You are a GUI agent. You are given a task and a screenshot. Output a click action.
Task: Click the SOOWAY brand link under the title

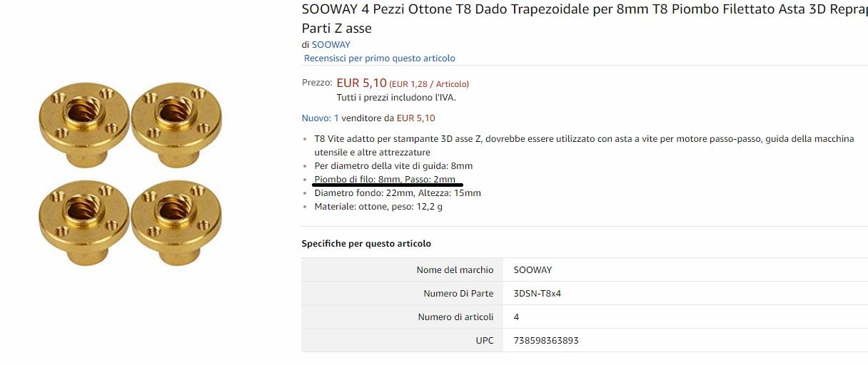pyautogui.click(x=330, y=44)
